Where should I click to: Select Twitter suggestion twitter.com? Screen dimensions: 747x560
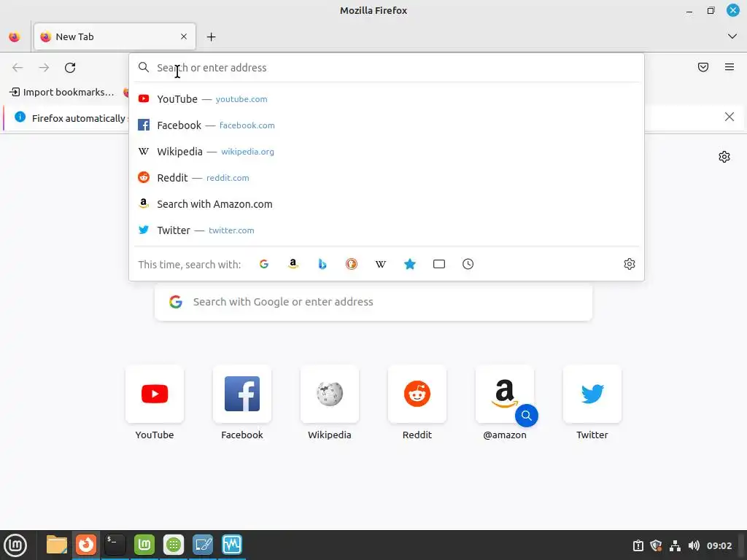387,230
